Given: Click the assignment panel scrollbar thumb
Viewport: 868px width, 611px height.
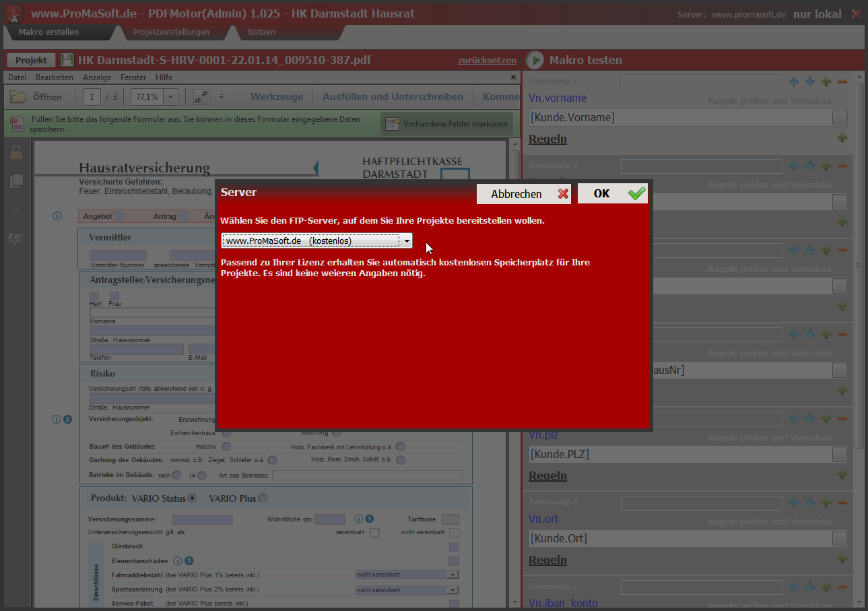Looking at the screenshot, I should 859,265.
